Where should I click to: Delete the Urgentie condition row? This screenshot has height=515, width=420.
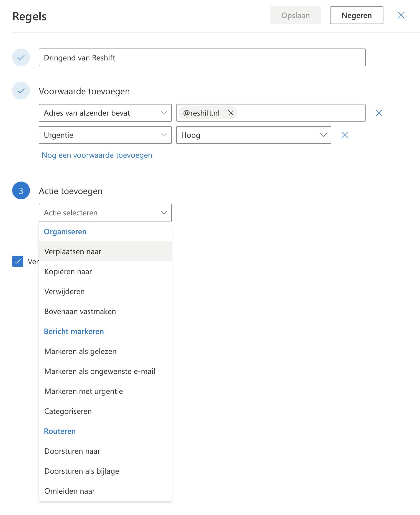click(x=344, y=135)
